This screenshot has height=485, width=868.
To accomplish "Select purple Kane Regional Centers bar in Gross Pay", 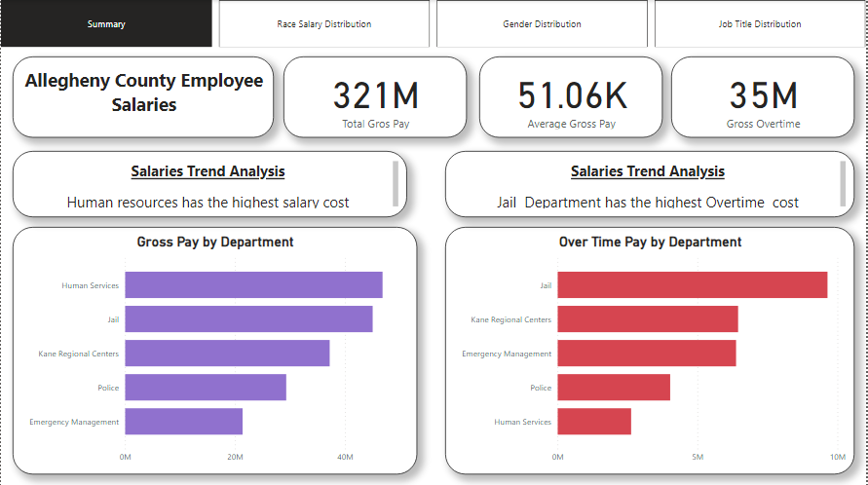I will (x=227, y=354).
